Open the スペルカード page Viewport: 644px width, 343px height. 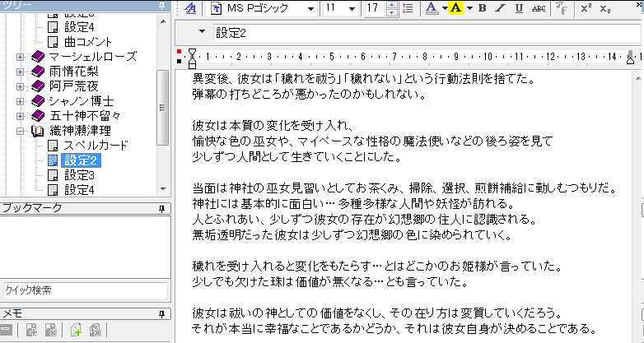pyautogui.click(x=96, y=146)
